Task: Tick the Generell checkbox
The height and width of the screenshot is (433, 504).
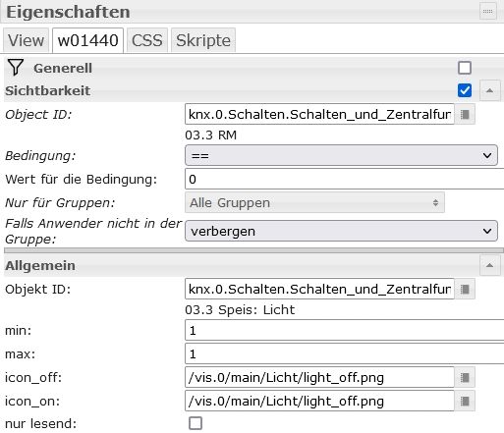Action: (465, 68)
